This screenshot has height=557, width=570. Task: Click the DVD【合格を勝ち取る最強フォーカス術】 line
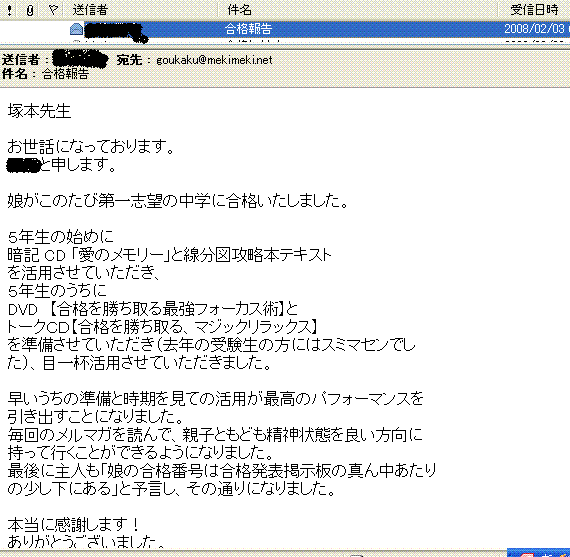[153, 309]
